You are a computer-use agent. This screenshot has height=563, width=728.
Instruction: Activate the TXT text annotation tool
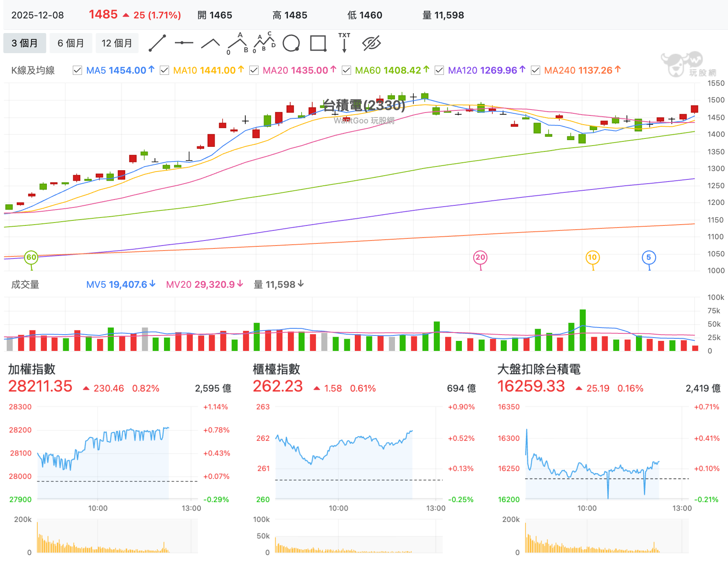click(x=344, y=43)
